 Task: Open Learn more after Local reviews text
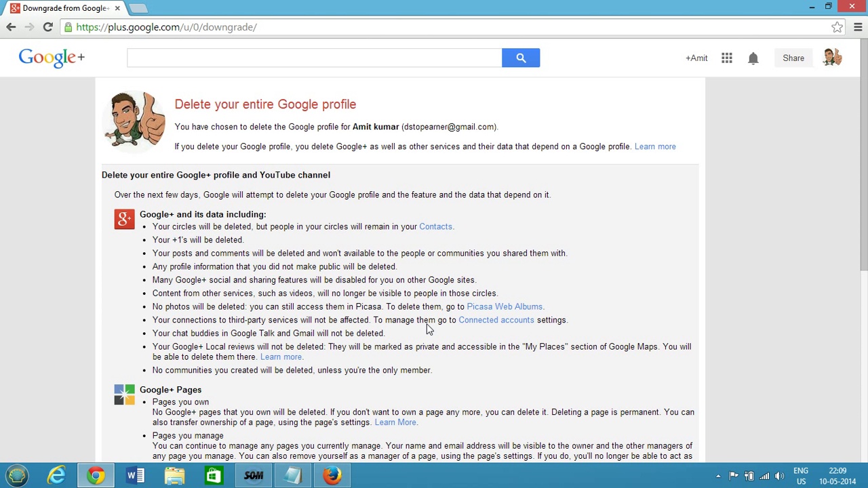pyautogui.click(x=281, y=357)
